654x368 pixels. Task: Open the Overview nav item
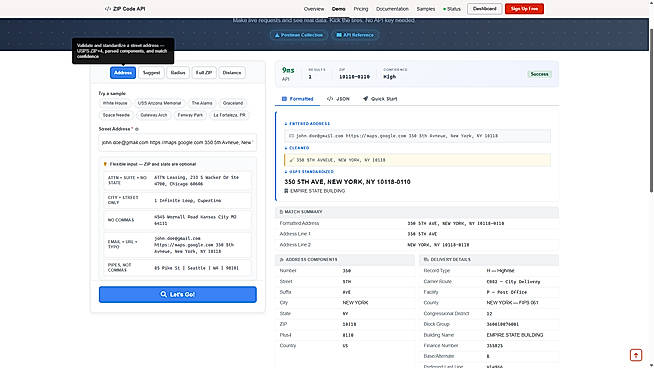314,9
